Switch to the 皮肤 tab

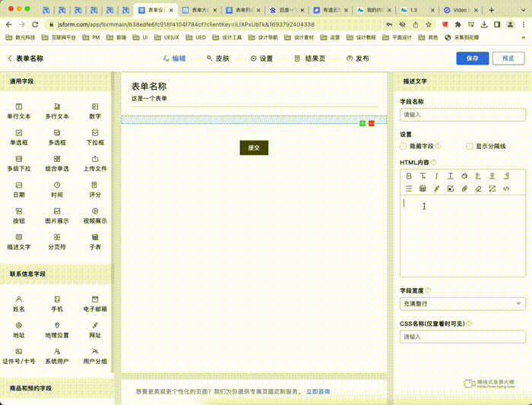(x=217, y=59)
